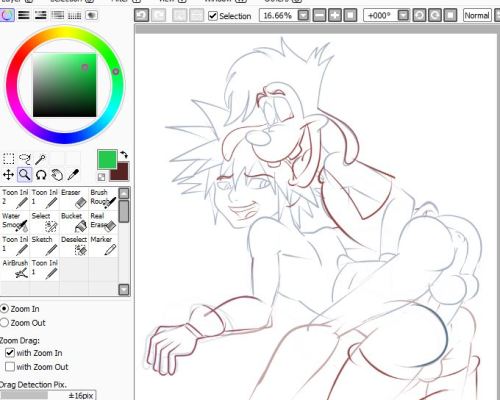Pick Toon Ink 1 beside AirBrush
The height and width of the screenshot is (400, 500).
pos(44,269)
